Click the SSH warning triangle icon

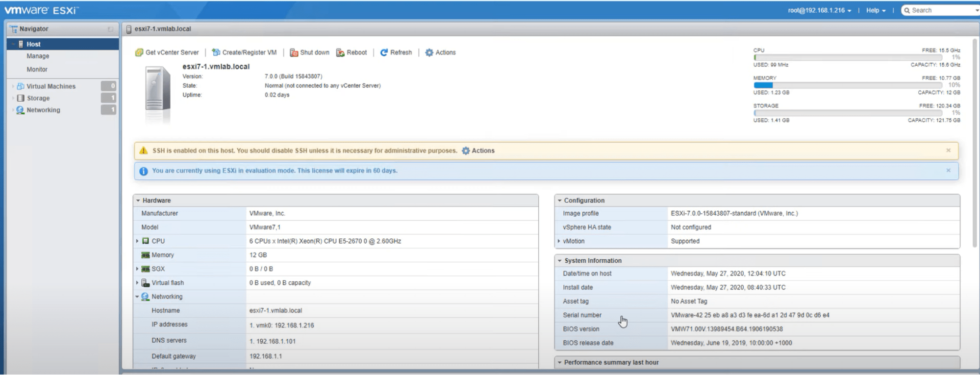pyautogui.click(x=143, y=150)
